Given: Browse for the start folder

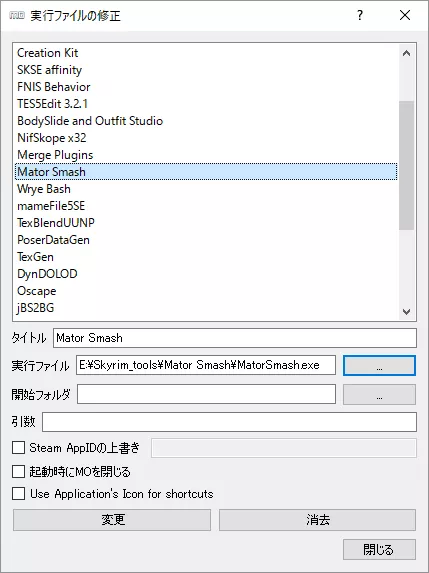Looking at the screenshot, I should [x=379, y=394].
